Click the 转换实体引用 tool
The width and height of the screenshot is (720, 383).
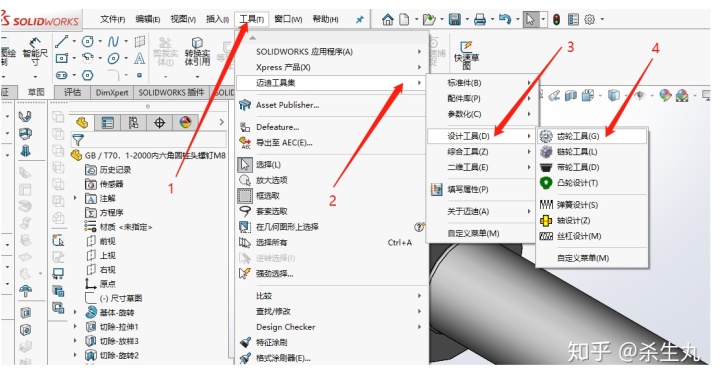(197, 52)
